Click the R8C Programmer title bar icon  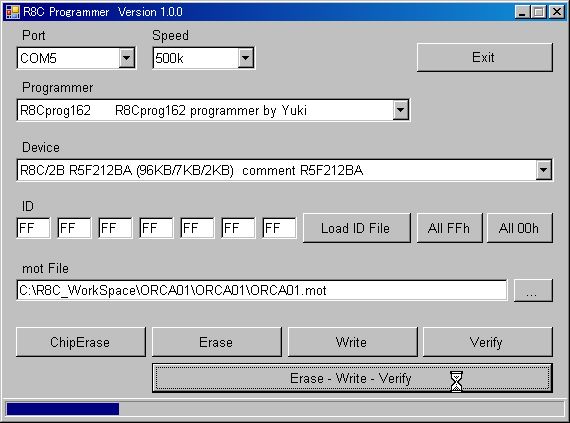(x=13, y=12)
